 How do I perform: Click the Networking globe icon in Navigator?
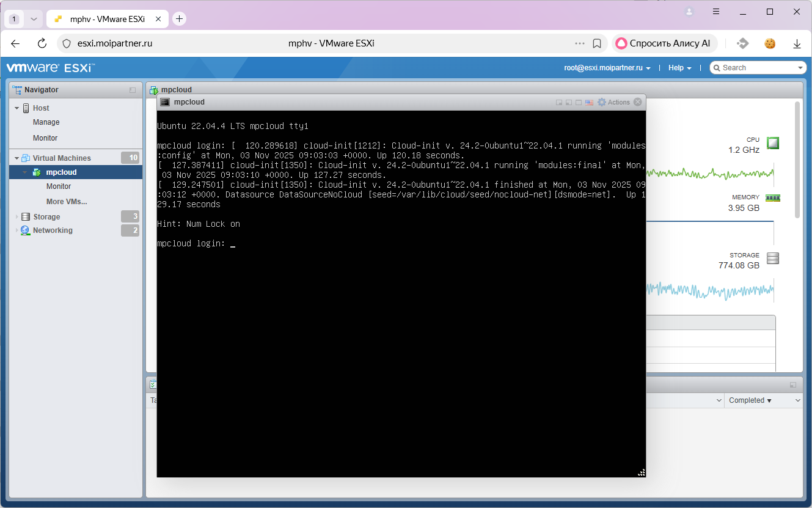(25, 230)
